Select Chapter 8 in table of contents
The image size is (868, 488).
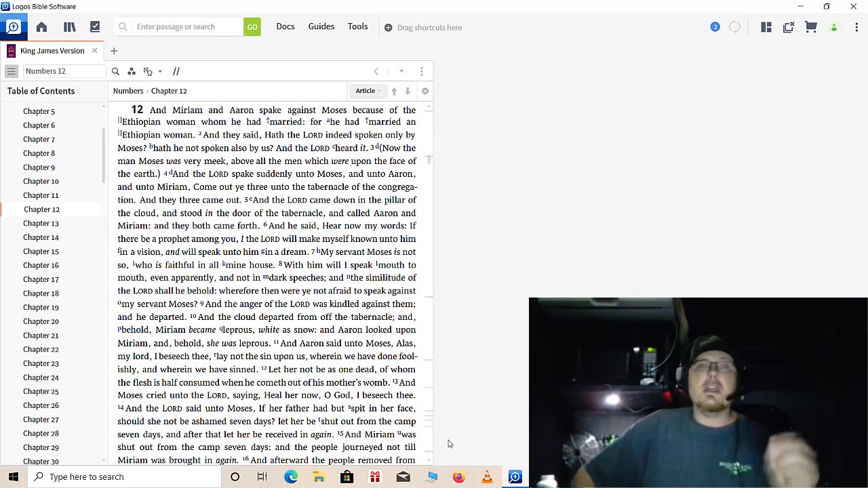click(x=39, y=153)
